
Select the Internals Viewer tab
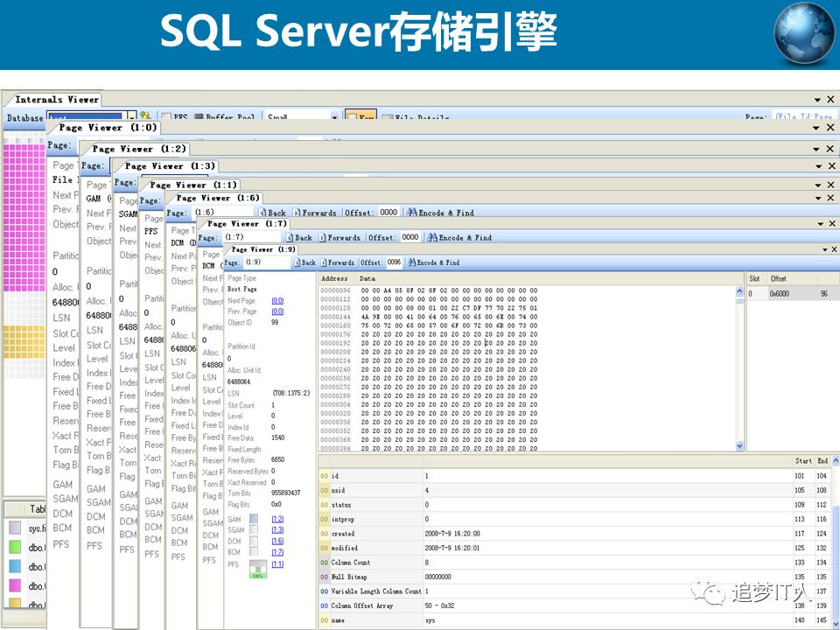(56, 100)
